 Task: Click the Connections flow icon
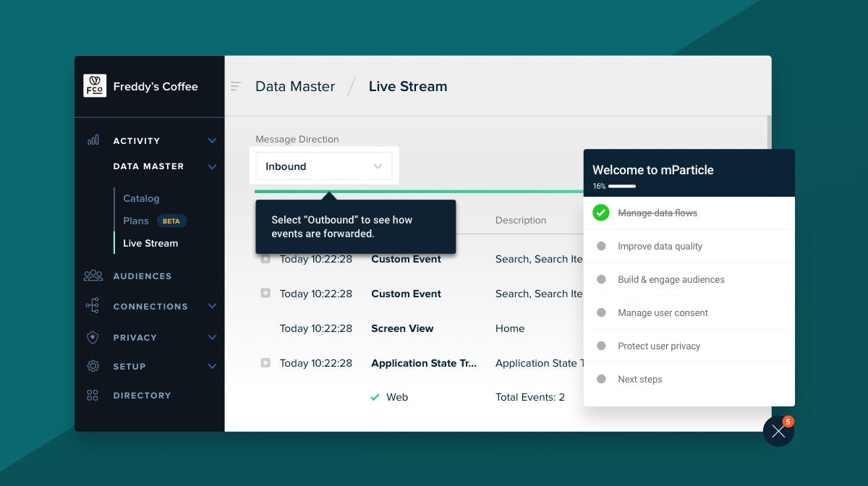[93, 306]
